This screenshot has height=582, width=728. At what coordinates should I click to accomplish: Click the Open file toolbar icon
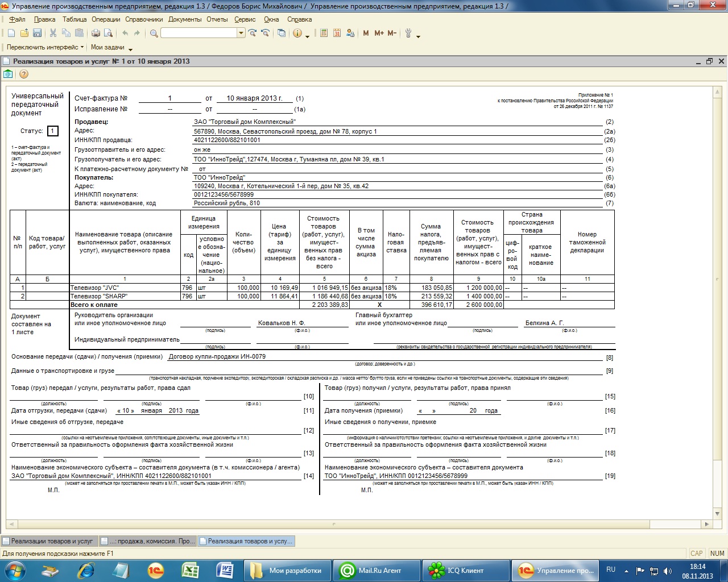point(24,34)
